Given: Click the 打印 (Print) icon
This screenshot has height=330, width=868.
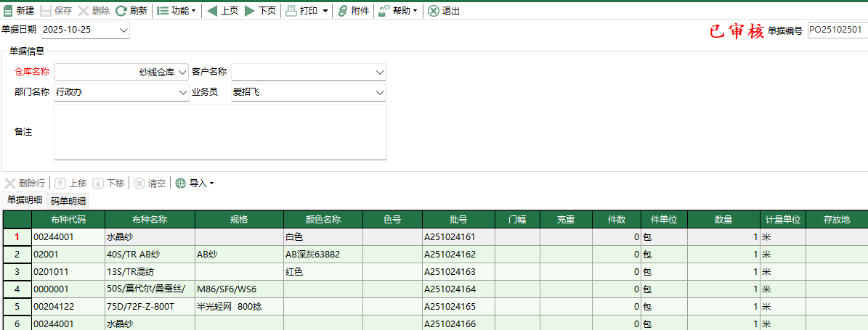Looking at the screenshot, I should tap(291, 11).
